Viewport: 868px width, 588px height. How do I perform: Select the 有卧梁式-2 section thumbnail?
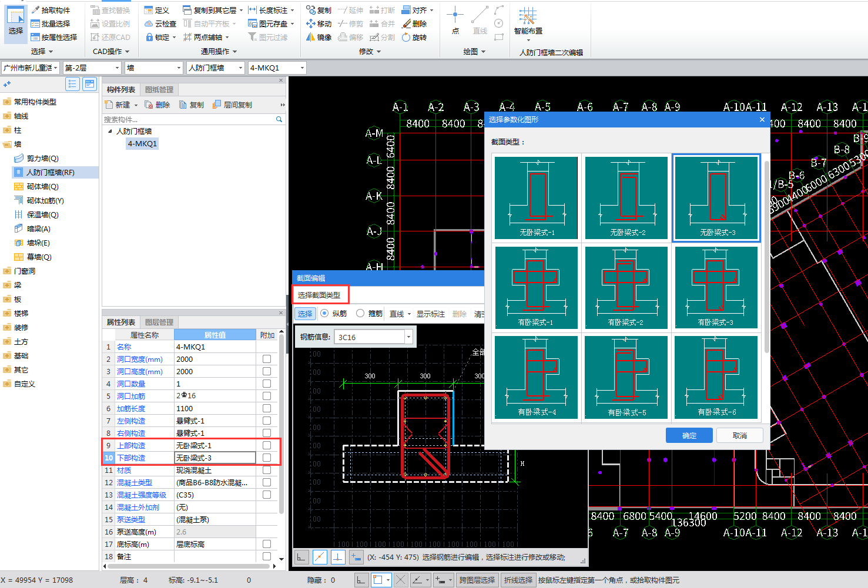(626, 287)
